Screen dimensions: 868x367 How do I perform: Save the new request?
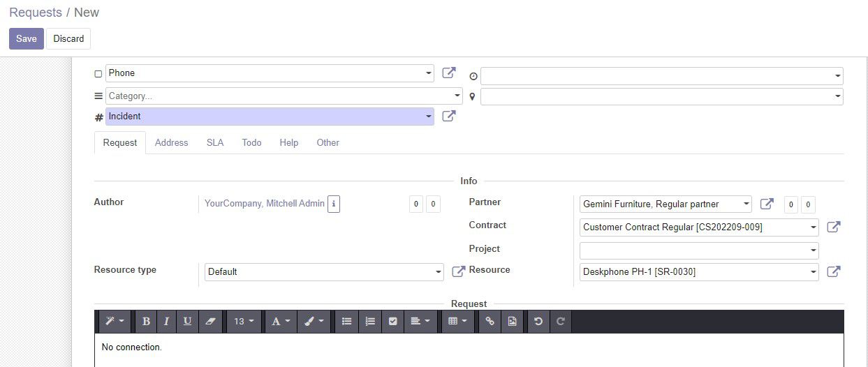[27, 38]
